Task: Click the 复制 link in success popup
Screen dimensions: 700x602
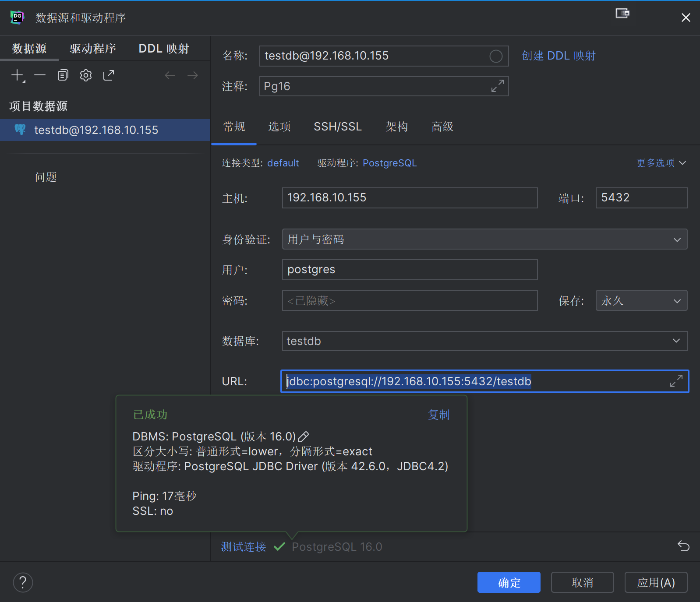Action: (x=439, y=415)
